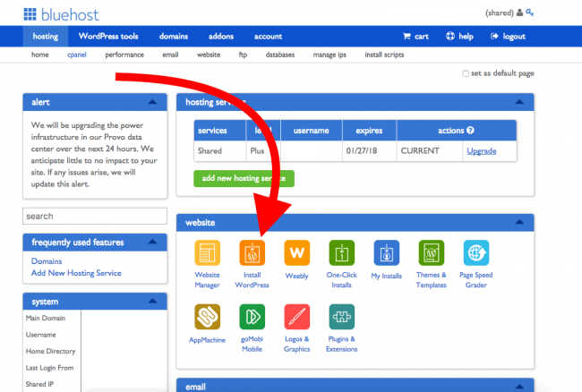Click the user profile icon beside (shared)
The image size is (582, 392).
coord(519,13)
